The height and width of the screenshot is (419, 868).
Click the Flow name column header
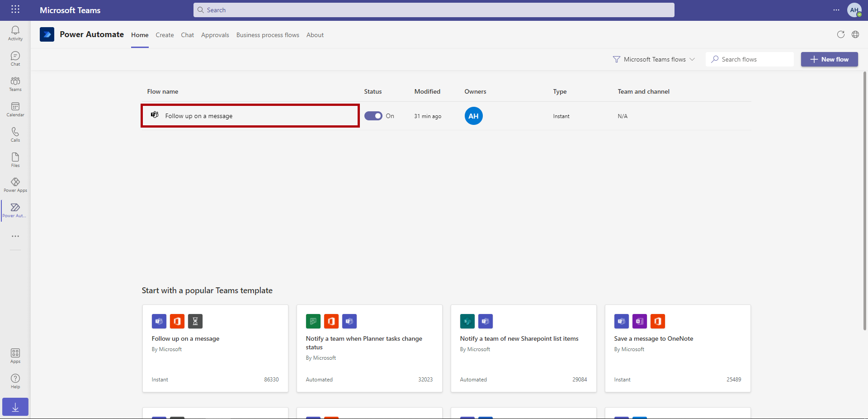pyautogui.click(x=163, y=91)
